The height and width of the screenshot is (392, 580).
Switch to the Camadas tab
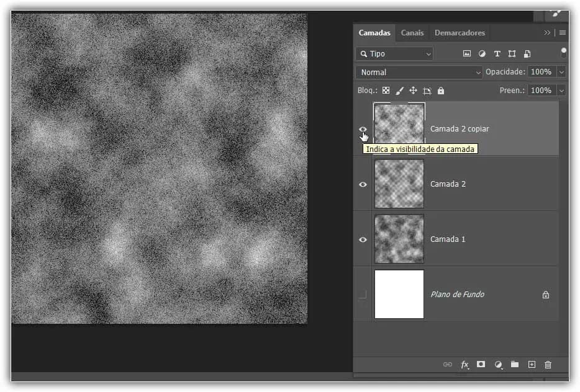click(x=374, y=33)
